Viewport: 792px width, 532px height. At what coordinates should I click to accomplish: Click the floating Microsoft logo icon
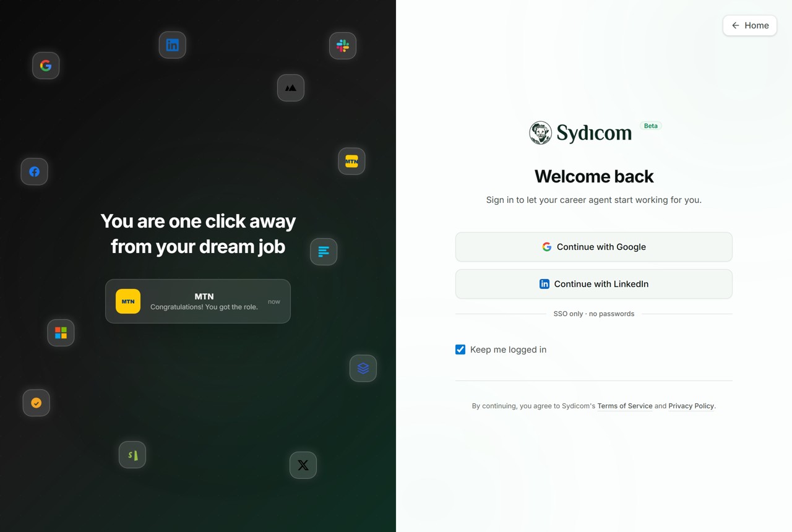pyautogui.click(x=61, y=333)
